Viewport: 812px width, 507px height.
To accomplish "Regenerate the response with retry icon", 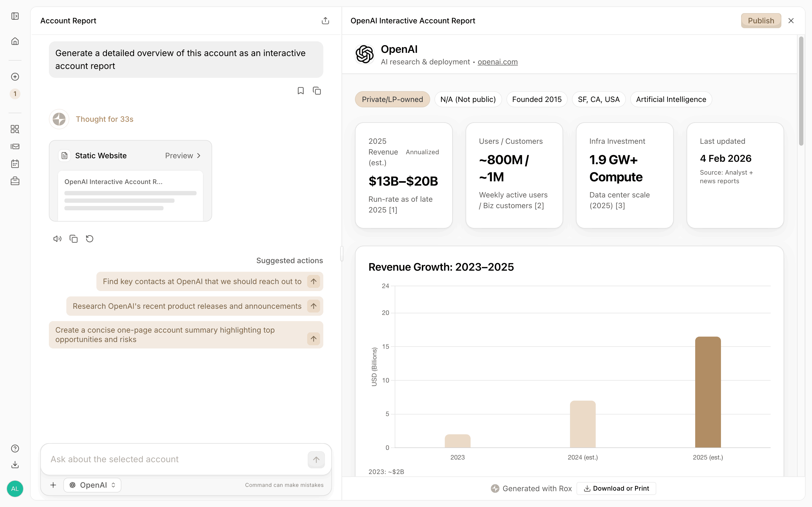I will point(90,239).
